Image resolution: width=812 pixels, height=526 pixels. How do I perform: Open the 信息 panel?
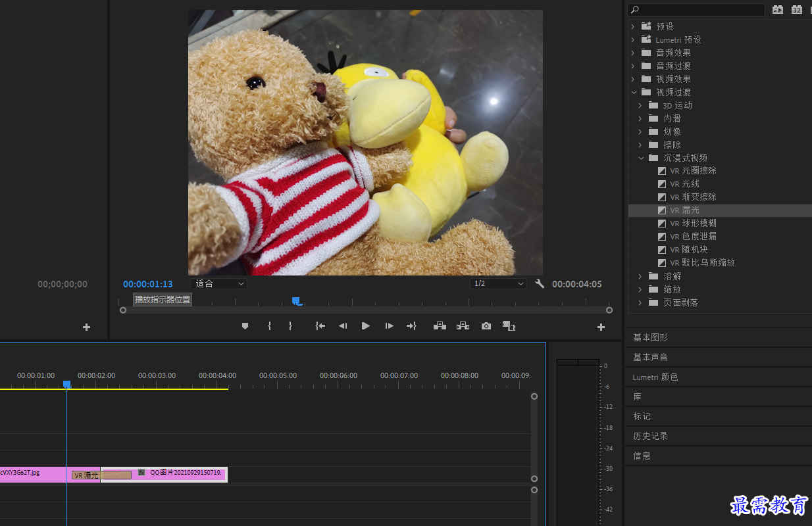pos(642,456)
